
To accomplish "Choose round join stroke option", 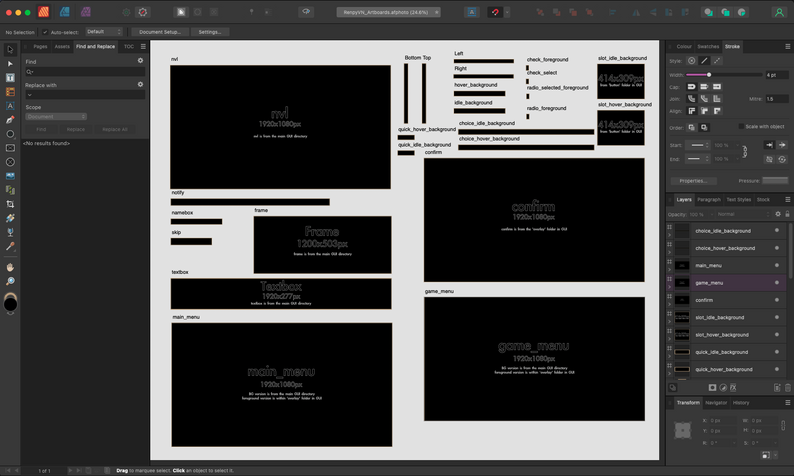I will (691, 99).
